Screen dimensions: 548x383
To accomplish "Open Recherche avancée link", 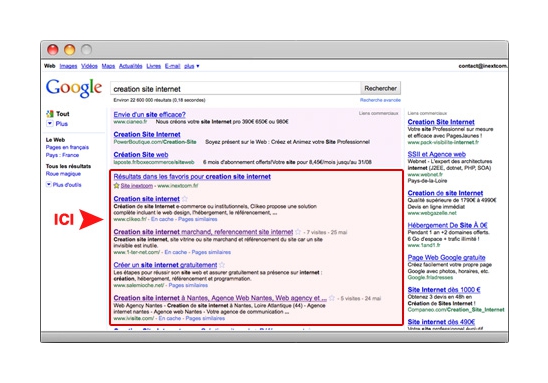I will pyautogui.click(x=380, y=100).
